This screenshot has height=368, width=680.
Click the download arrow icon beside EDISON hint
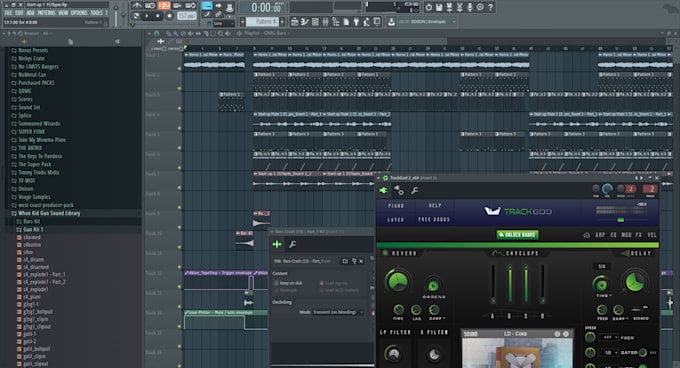(x=391, y=22)
